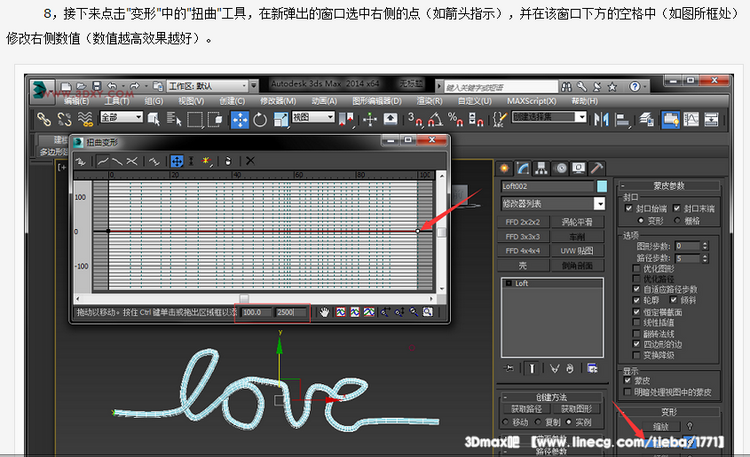Open the Create panel star tab
750x457 pixels.
click(x=504, y=168)
